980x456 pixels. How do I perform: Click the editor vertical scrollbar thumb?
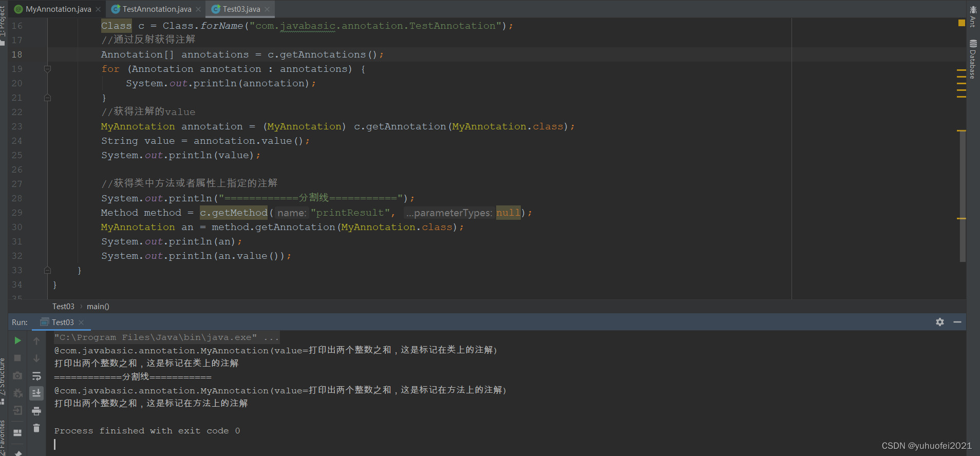[x=963, y=198]
